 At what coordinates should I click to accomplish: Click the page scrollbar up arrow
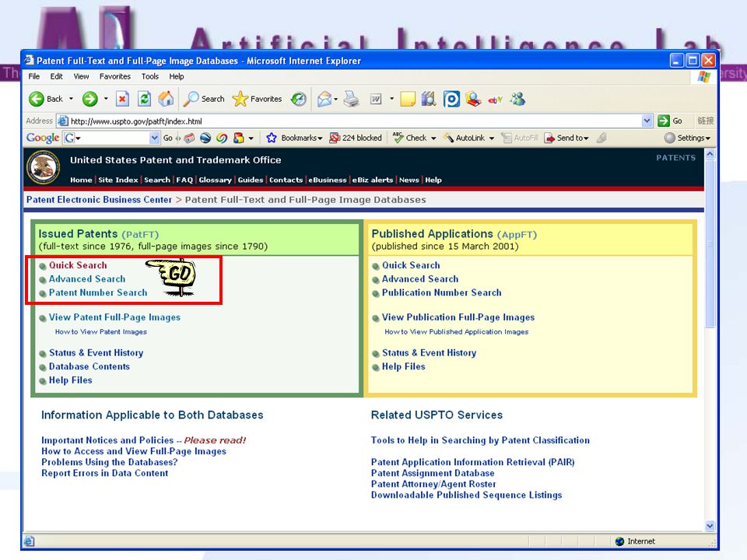710,154
